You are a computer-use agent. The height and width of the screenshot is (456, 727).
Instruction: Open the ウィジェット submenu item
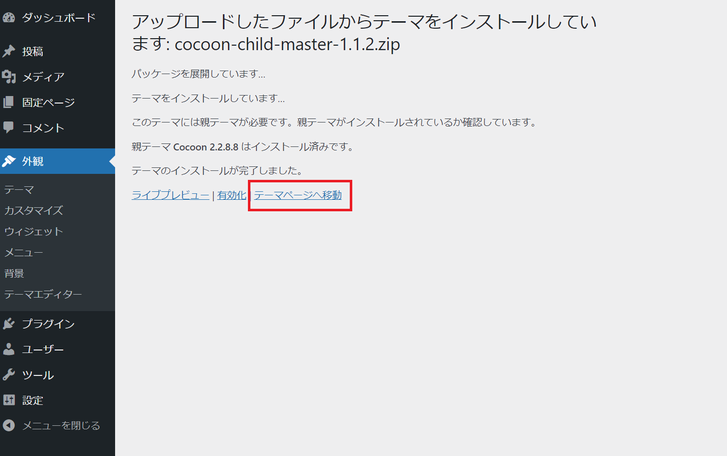tap(33, 231)
